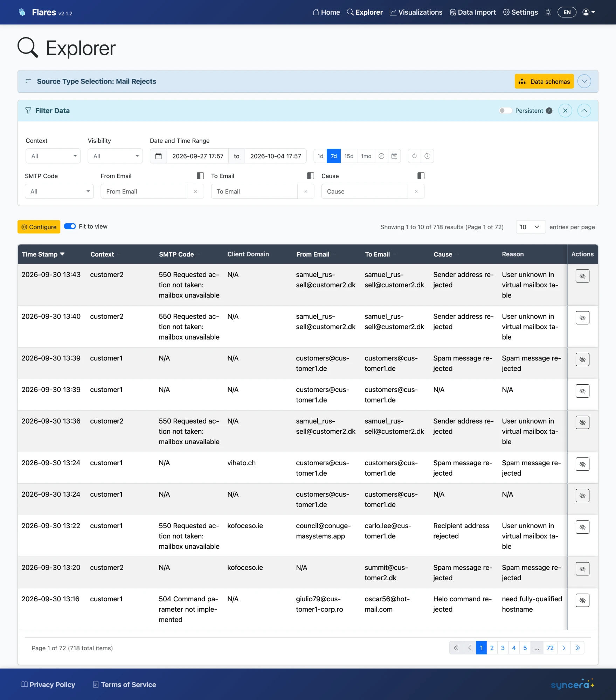Toggle Cause match mode icon
This screenshot has width=616, height=700.
point(421,176)
